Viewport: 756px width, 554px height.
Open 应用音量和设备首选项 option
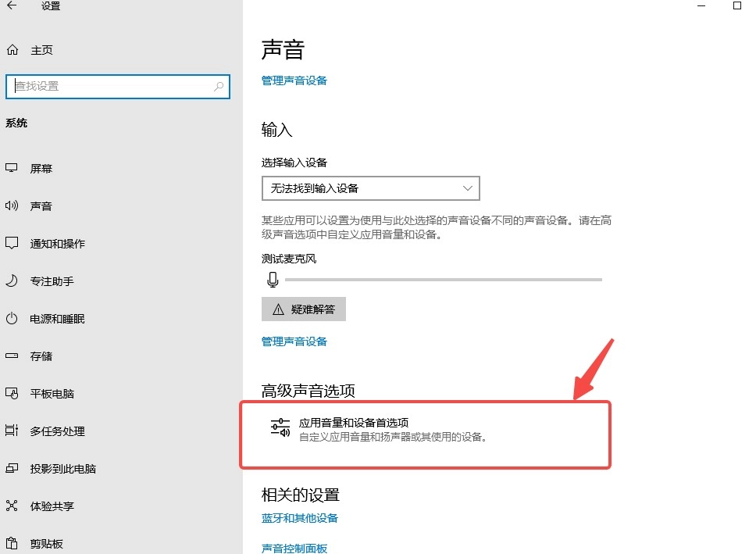coord(354,423)
